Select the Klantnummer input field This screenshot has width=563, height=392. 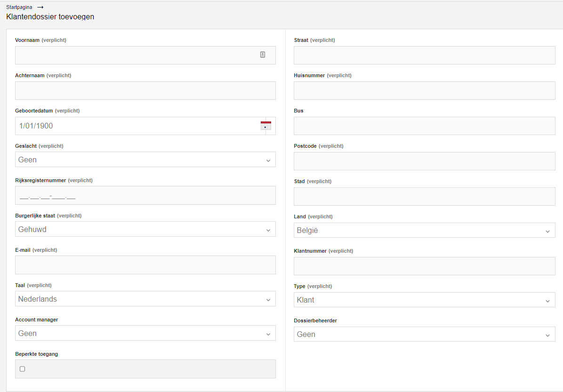click(x=424, y=266)
